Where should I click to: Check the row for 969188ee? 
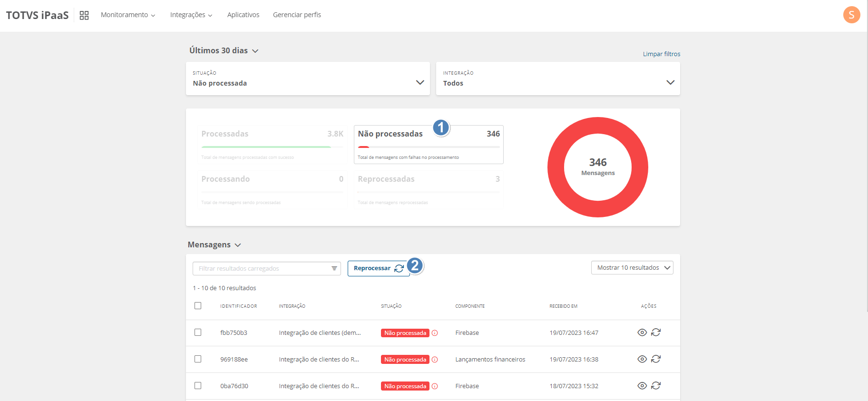click(198, 359)
